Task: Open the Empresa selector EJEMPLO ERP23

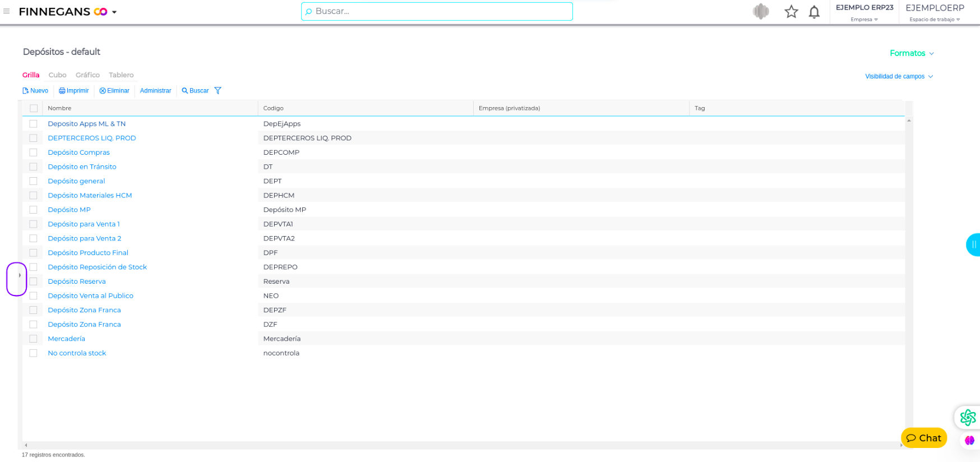Action: [x=865, y=12]
